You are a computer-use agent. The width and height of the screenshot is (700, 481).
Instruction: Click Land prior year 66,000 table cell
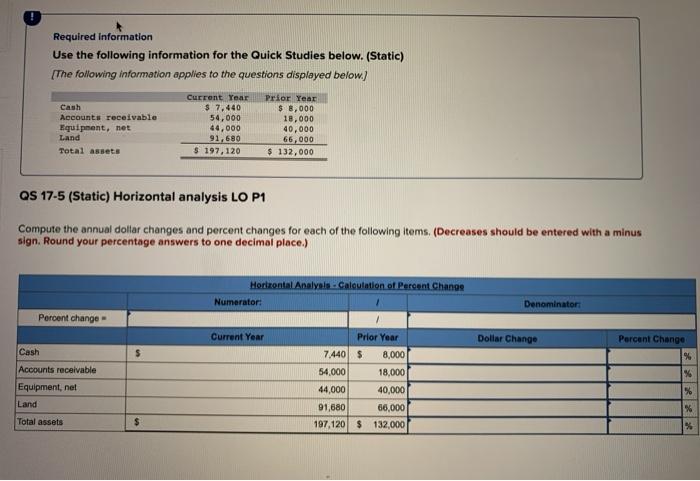(378, 407)
